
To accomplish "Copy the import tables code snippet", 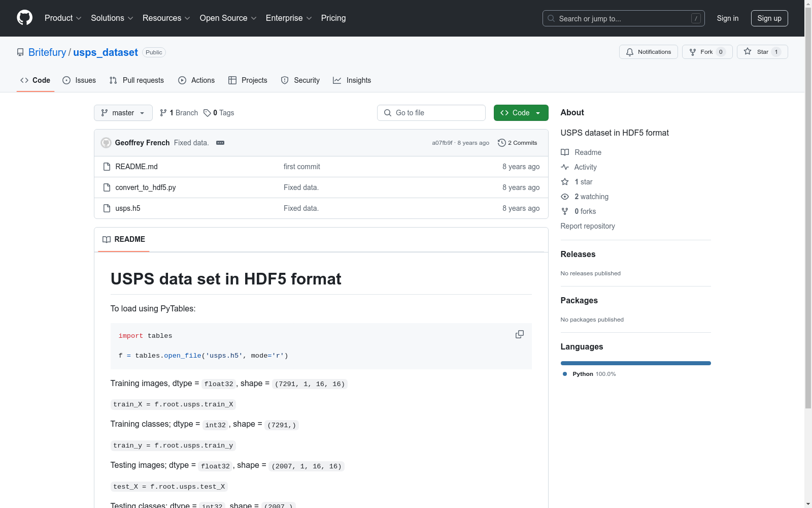I will 520,334.
